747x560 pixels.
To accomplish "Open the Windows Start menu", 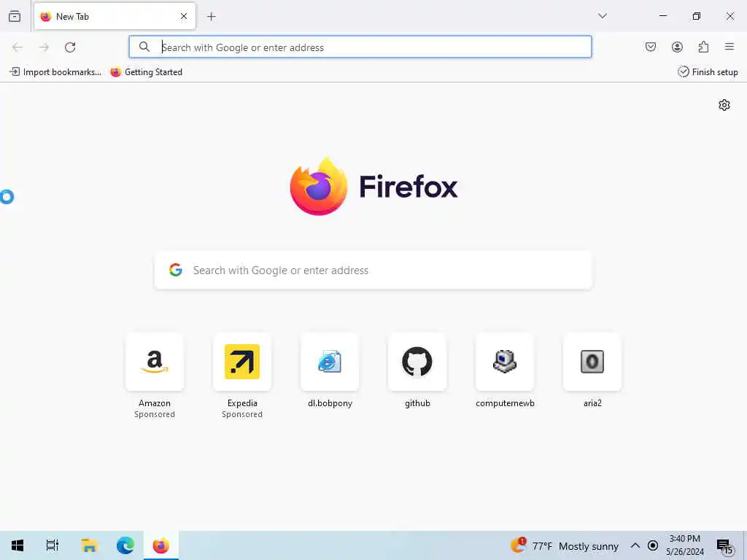I will (18, 545).
